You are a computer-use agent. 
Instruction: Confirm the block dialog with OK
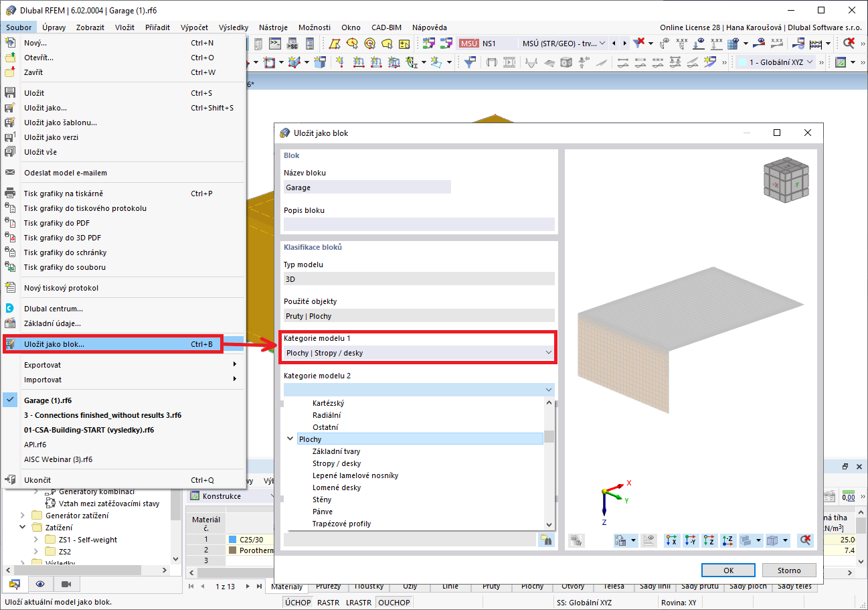tap(728, 570)
